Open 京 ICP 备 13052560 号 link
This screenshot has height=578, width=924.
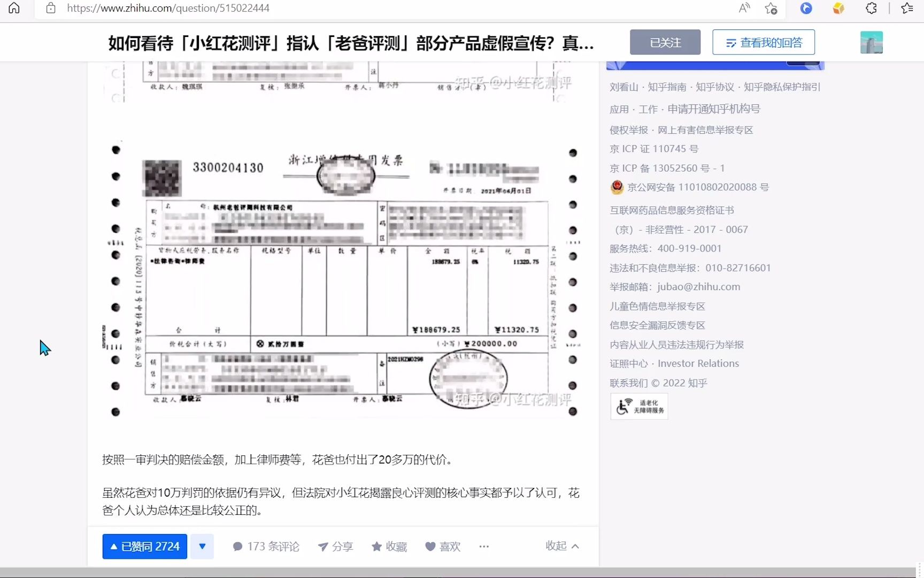(x=667, y=168)
